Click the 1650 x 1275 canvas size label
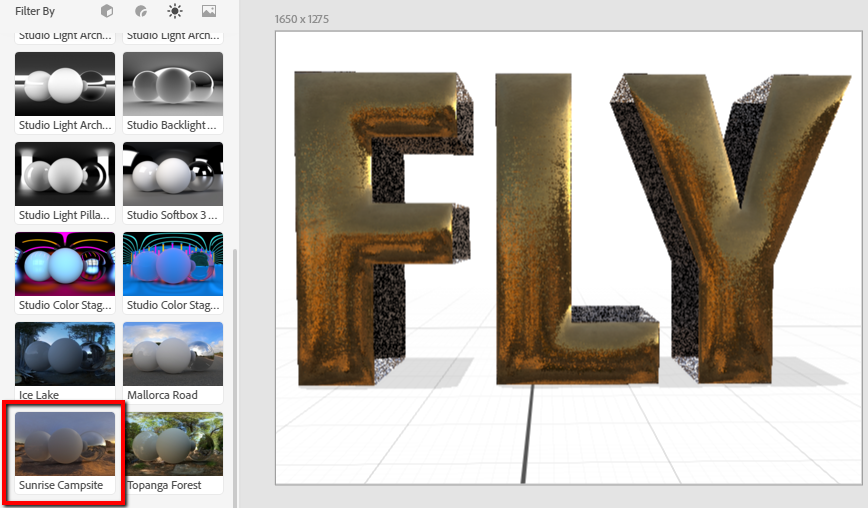The image size is (868, 508). (302, 19)
